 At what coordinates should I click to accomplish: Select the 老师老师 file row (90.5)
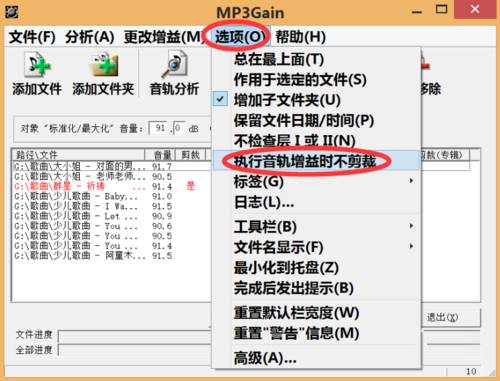point(112,176)
